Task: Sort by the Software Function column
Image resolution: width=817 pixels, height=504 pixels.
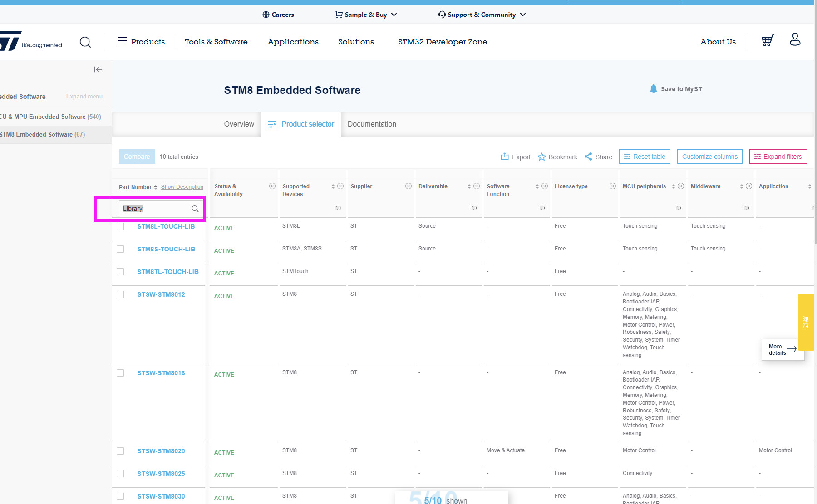Action: pyautogui.click(x=537, y=186)
